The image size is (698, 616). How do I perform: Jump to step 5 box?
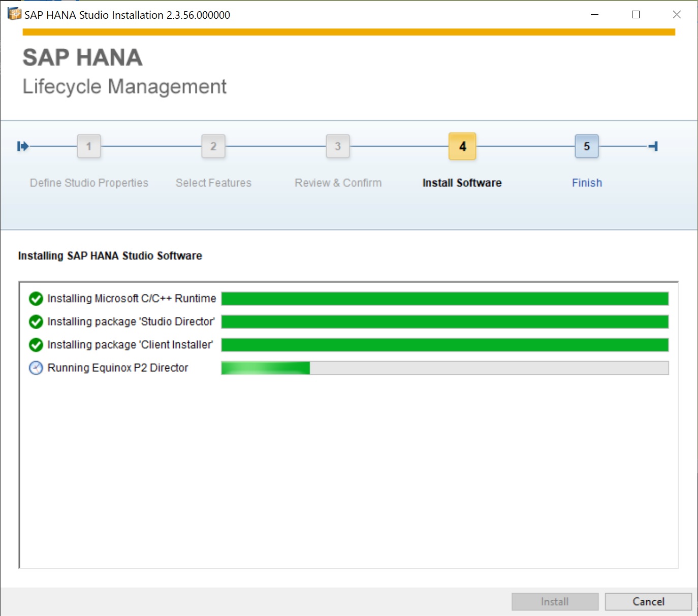[x=587, y=146]
